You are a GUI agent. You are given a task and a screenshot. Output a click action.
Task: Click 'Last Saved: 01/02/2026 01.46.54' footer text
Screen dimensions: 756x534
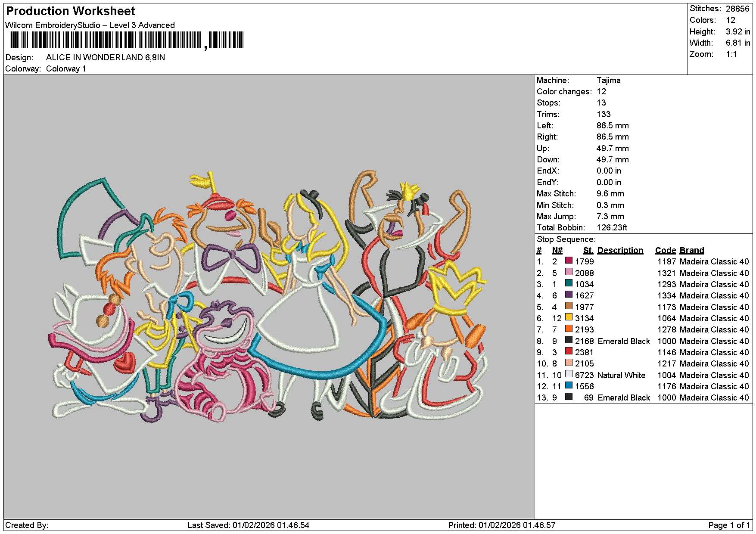(249, 525)
